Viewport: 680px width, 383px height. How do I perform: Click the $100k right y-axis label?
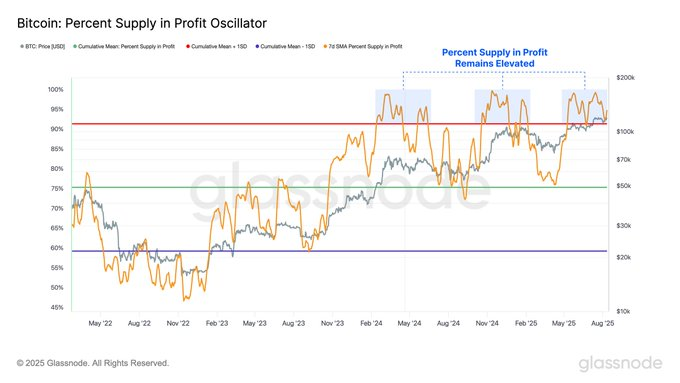(x=625, y=131)
